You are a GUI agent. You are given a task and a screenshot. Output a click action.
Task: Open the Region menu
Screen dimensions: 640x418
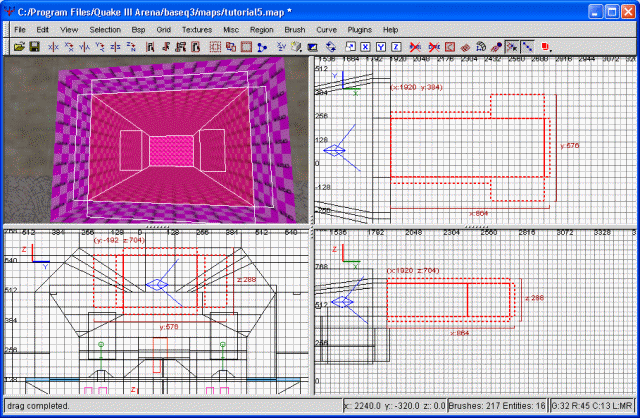pos(262,30)
